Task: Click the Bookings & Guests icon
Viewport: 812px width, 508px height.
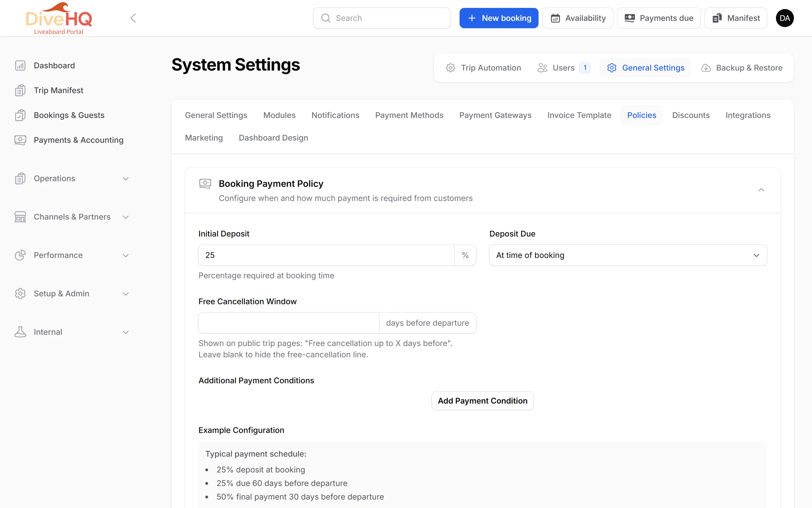Action: point(20,115)
